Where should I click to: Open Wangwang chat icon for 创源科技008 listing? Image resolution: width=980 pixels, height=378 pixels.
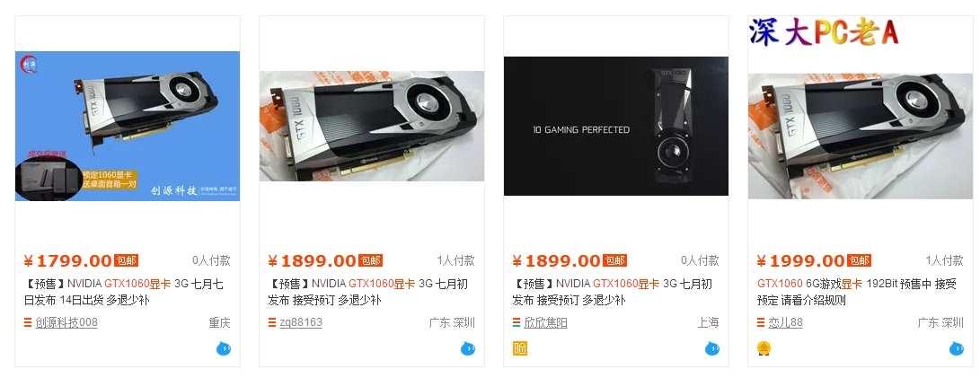coord(224,348)
